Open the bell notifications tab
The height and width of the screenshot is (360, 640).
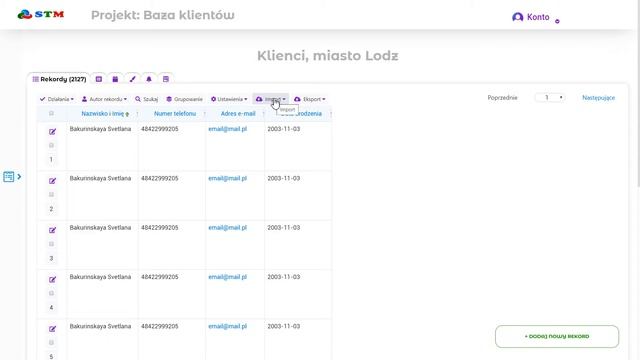pos(149,79)
